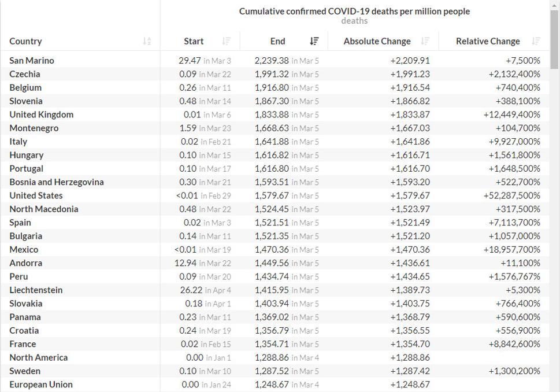The image size is (560, 392).
Task: Click Montenegro start value 1.59
Action: (188, 128)
